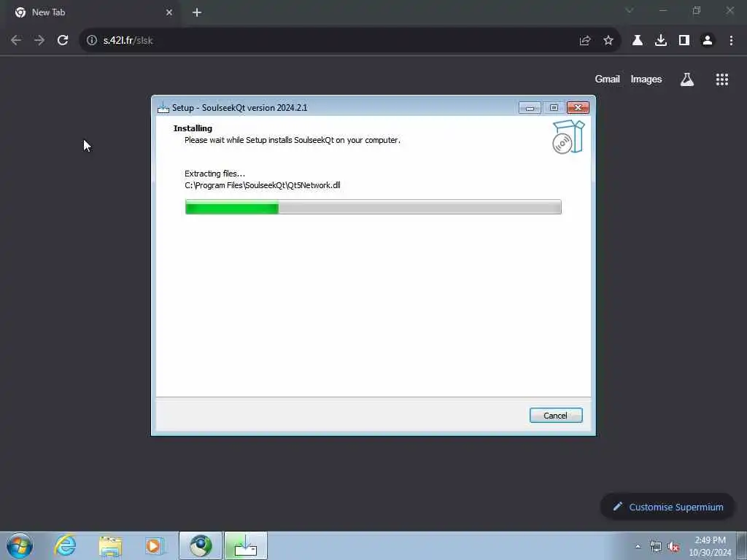Screen dimensions: 747x560
Task: Open the browser profile menu
Action: coord(708,41)
